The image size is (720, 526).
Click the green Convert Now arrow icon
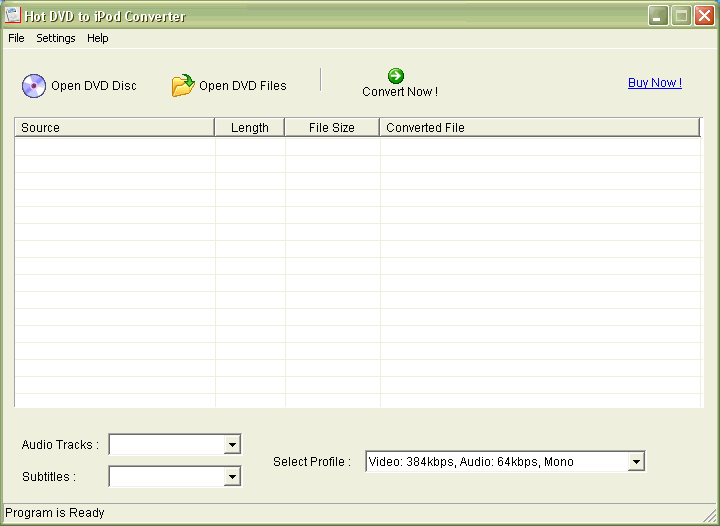(x=396, y=76)
